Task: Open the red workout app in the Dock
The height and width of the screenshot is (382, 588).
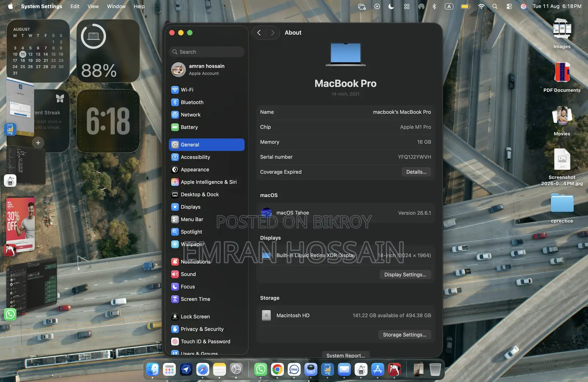Action: tap(394, 369)
